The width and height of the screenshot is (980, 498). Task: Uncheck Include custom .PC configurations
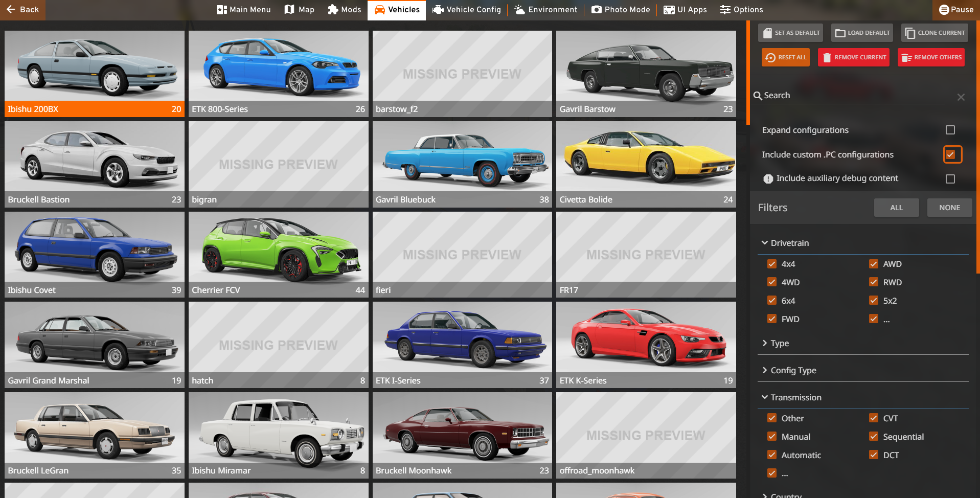pyautogui.click(x=950, y=154)
